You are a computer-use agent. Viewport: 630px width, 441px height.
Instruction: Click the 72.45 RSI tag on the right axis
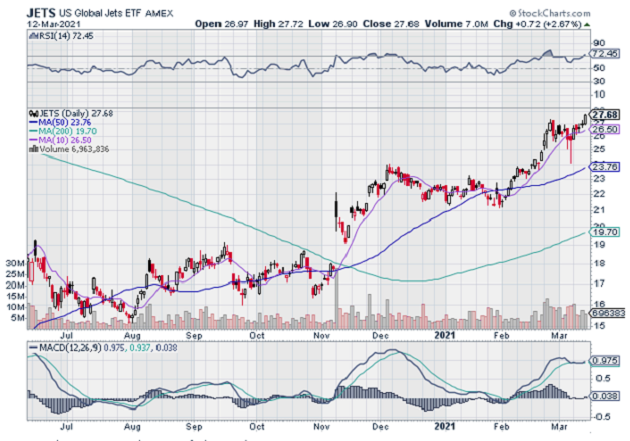pos(605,53)
